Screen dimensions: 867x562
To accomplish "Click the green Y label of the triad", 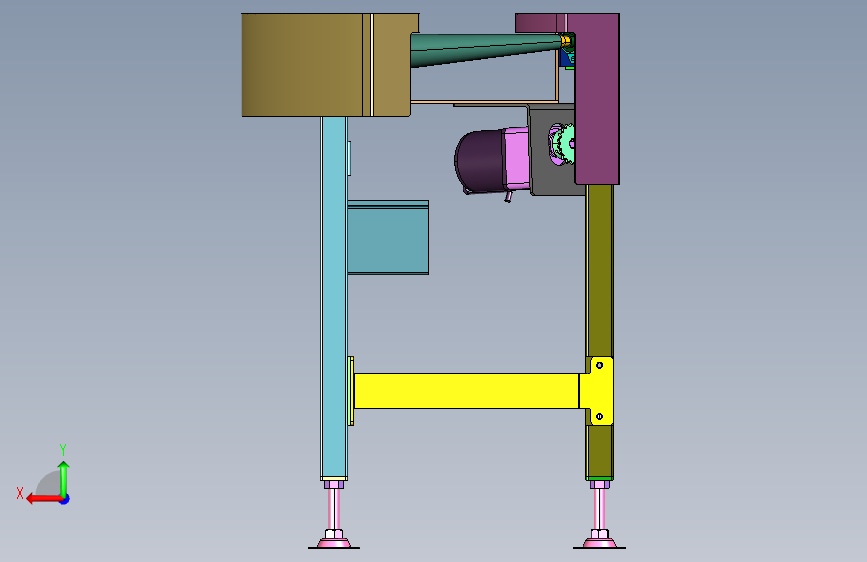I will [x=63, y=450].
